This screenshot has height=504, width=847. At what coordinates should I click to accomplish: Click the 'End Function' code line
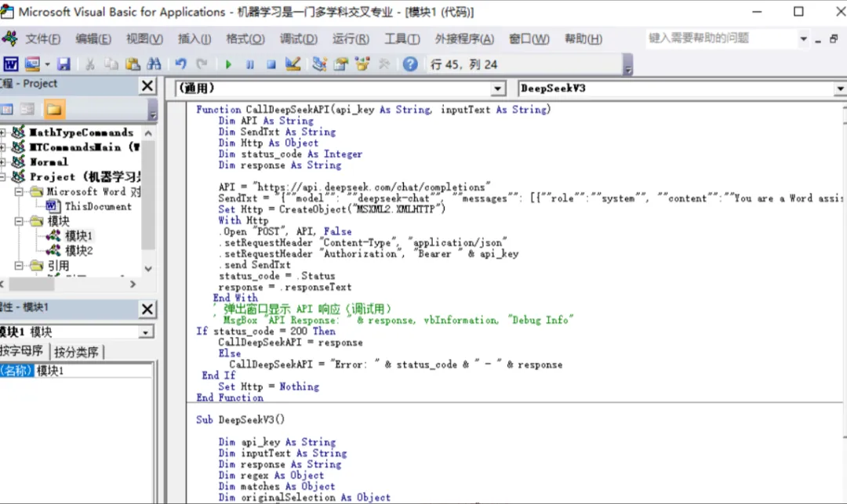click(x=230, y=397)
